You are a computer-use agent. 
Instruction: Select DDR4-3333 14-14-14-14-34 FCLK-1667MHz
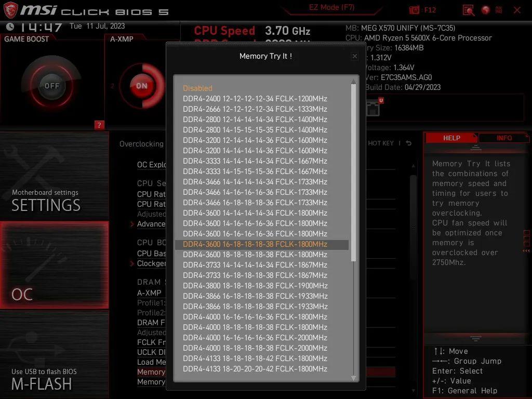click(x=255, y=161)
